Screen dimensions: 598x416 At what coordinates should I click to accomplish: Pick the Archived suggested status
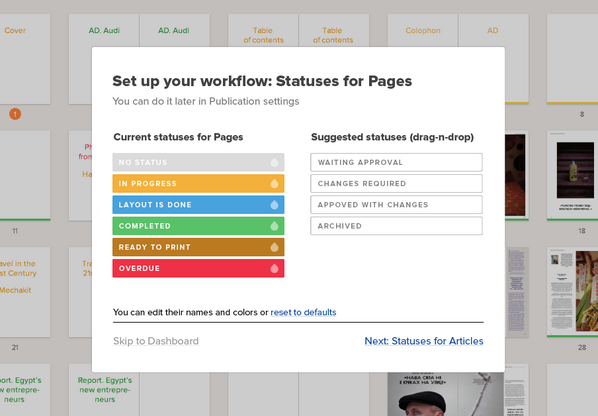396,226
